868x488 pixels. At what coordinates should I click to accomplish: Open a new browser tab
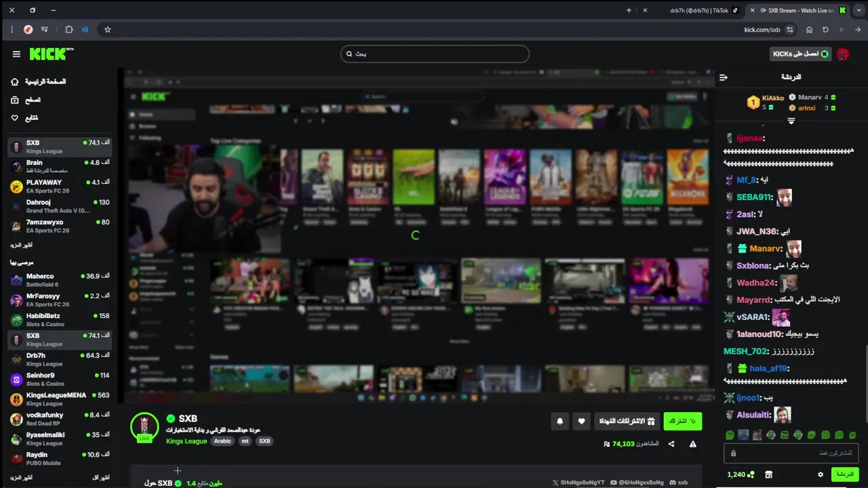pyautogui.click(x=629, y=10)
